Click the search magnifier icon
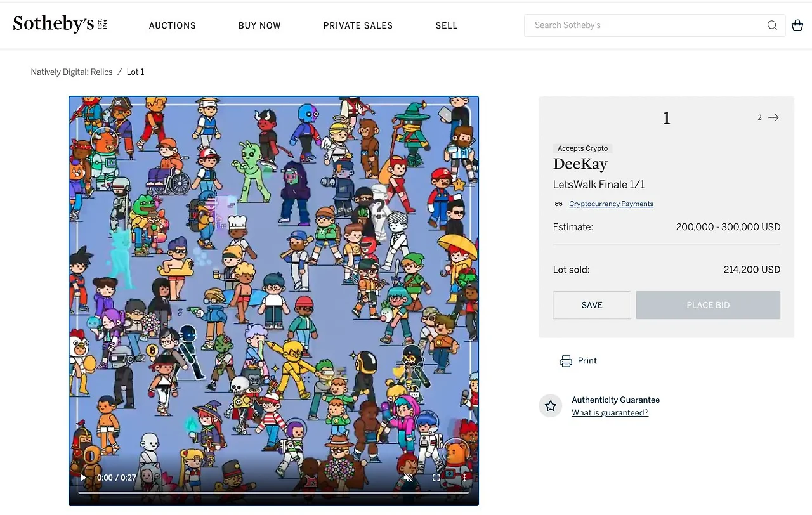Image resolution: width=812 pixels, height=515 pixels. click(x=772, y=25)
